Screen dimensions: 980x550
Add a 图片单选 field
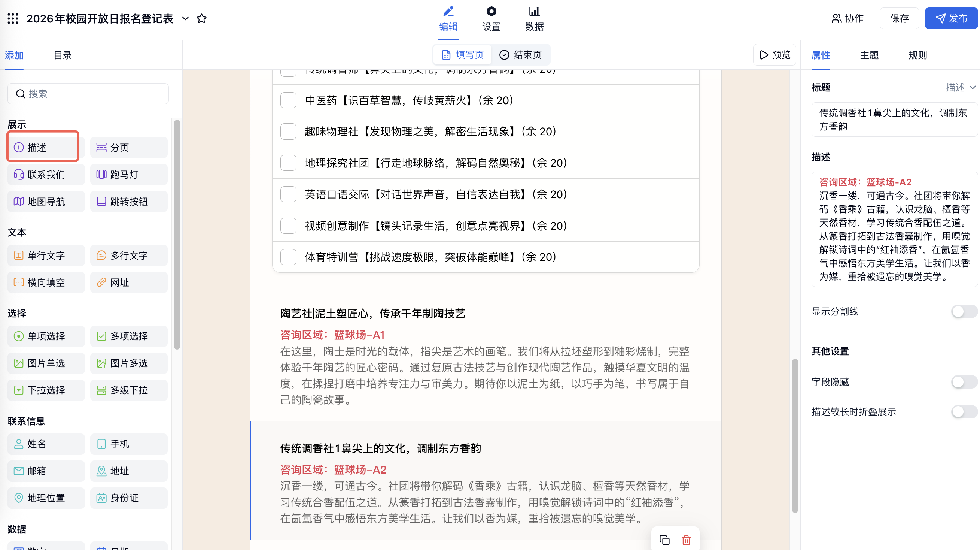coord(46,363)
